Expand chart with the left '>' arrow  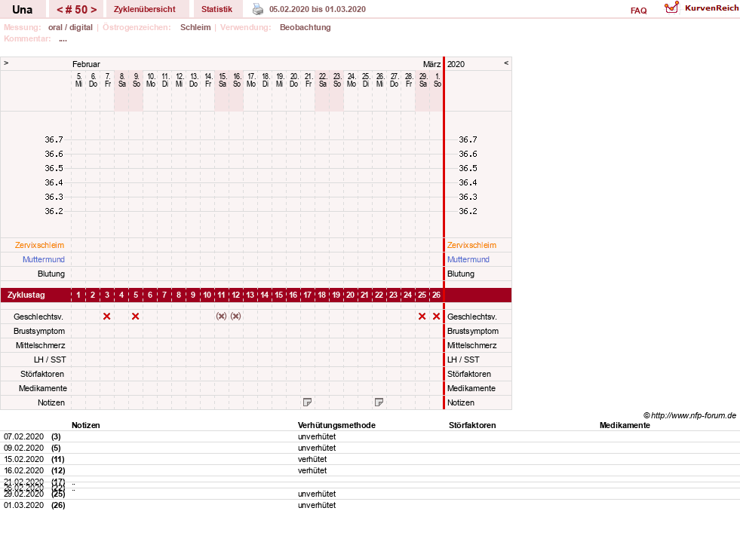6,63
